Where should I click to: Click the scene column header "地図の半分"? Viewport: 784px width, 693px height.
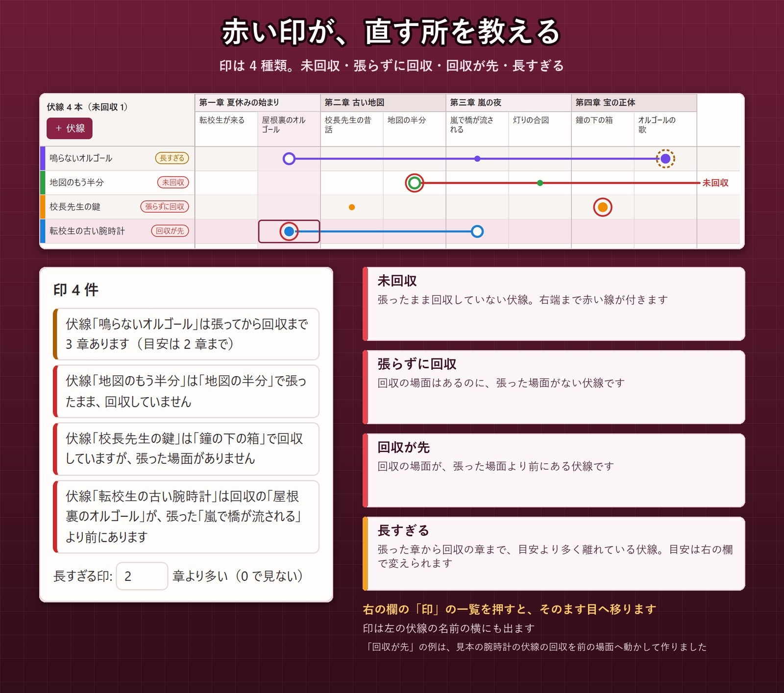coord(415,129)
